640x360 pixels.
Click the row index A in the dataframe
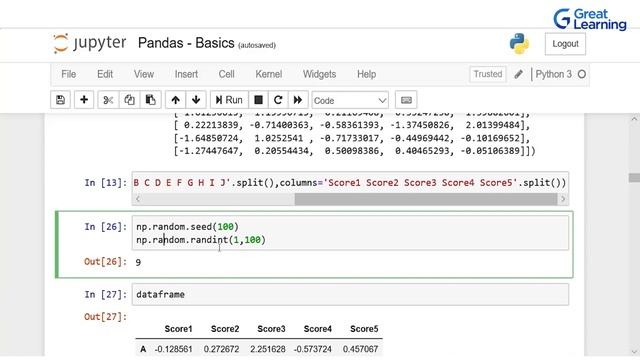(143, 349)
